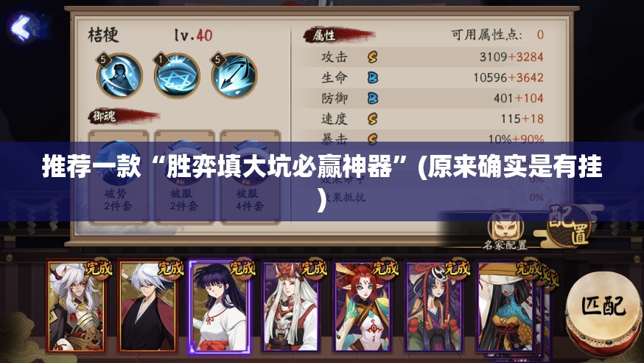Pick the blue-skinned straw-hat shikigami card
Image resolution: width=644 pixels, height=363 pixels.
point(507,306)
